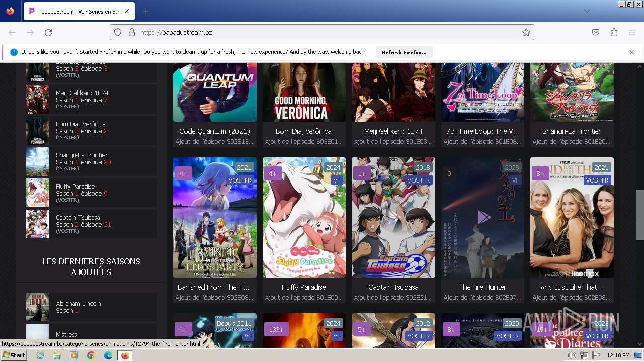The width and height of the screenshot is (644, 362).
Task: Play The Fire Hunter poster
Action: [x=482, y=217]
